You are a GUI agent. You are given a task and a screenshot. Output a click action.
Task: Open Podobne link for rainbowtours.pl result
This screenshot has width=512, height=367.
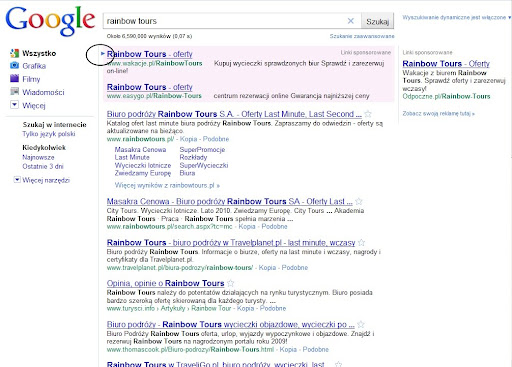click(x=216, y=139)
